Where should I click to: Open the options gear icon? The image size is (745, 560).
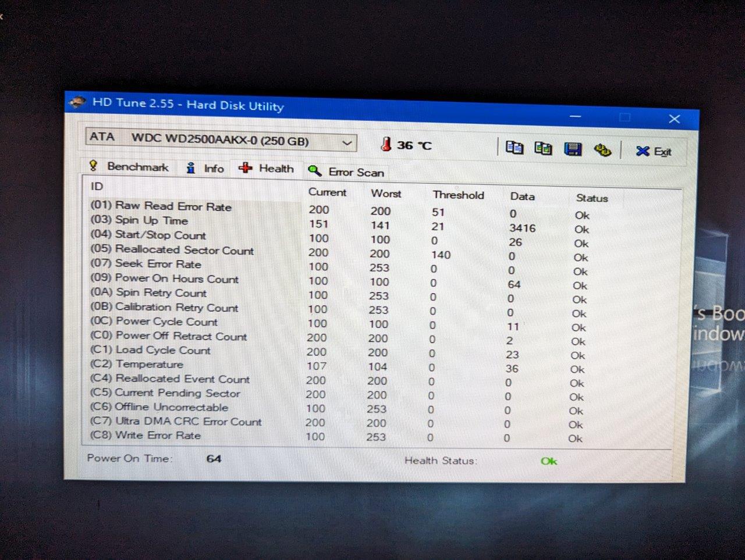602,150
